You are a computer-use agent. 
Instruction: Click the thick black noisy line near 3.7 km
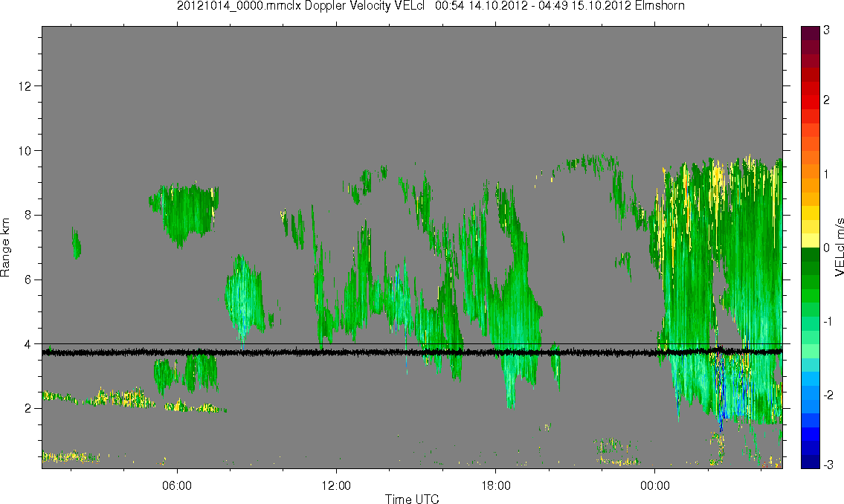coord(412,352)
